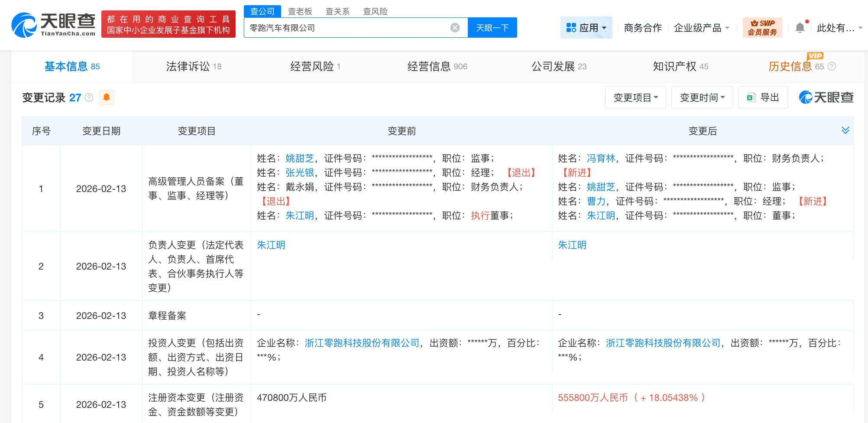Open the notification bell in header
This screenshot has width=868, height=423.
[800, 28]
